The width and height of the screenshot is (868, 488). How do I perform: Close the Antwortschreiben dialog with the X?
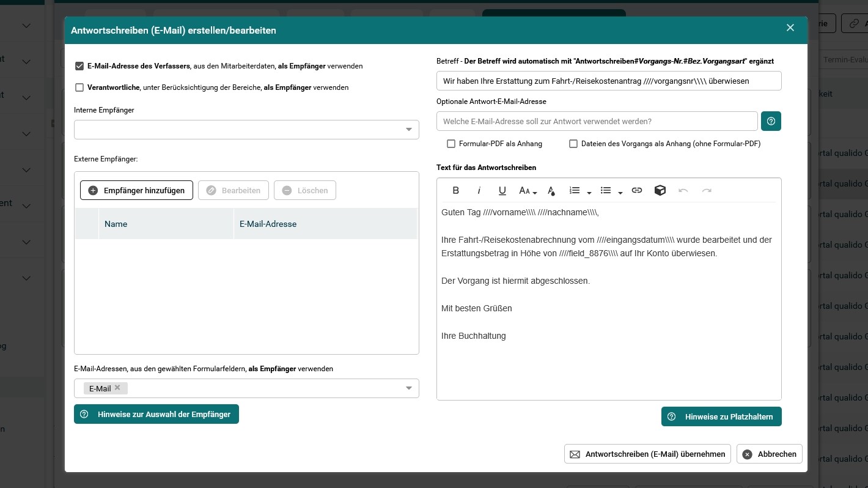pyautogui.click(x=790, y=28)
